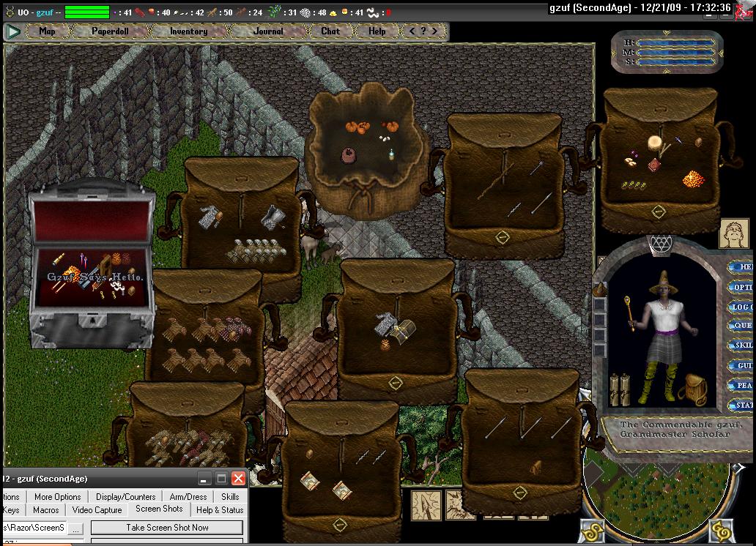The image size is (756, 546).
Task: Click the hat slot icon beside paperdoll
Action: pos(599,289)
